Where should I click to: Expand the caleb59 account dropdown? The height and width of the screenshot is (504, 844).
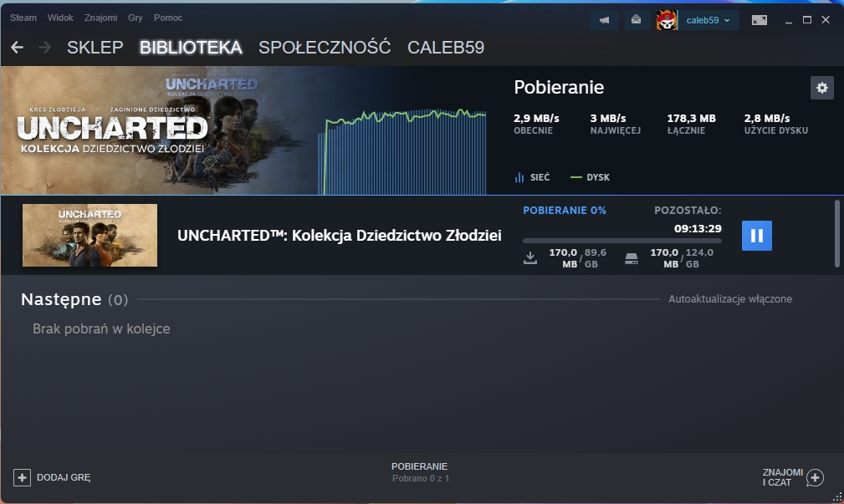point(708,20)
